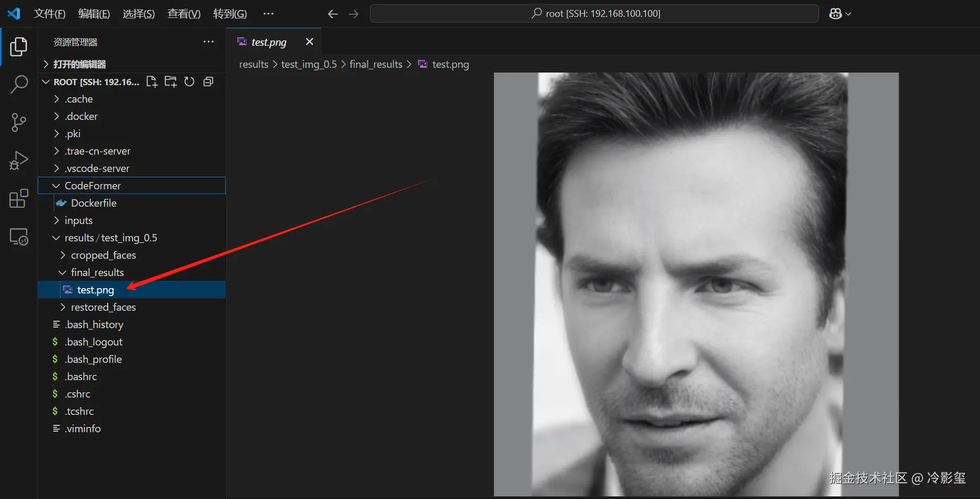Open the Search view in the activity bar
Viewport: 980px width, 499px height.
point(19,84)
